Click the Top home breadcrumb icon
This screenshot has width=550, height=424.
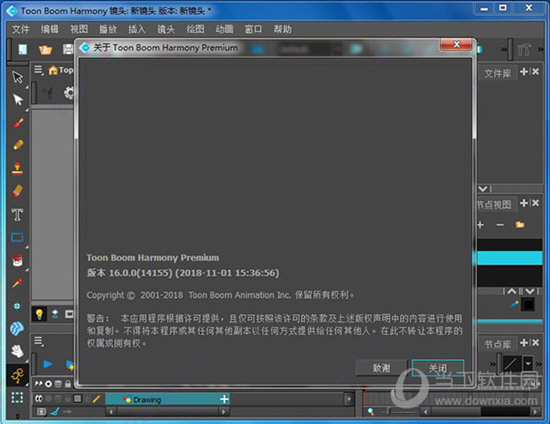[53, 70]
